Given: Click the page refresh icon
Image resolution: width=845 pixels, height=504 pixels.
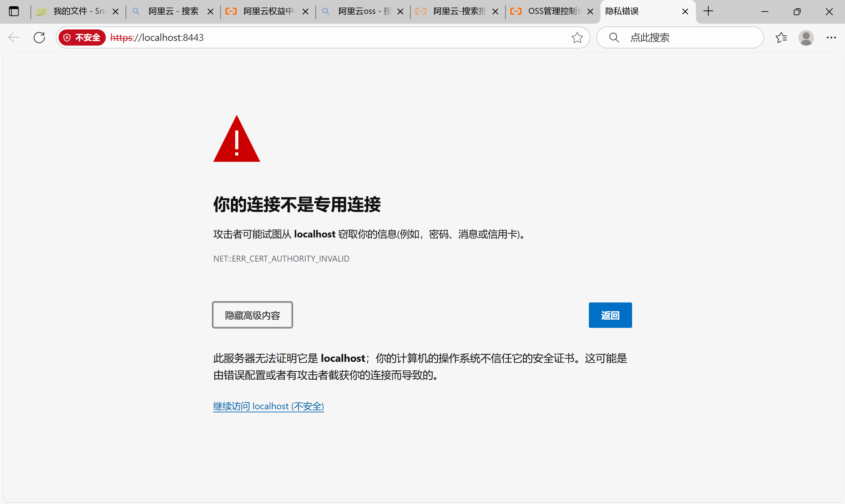Looking at the screenshot, I should 39,37.
